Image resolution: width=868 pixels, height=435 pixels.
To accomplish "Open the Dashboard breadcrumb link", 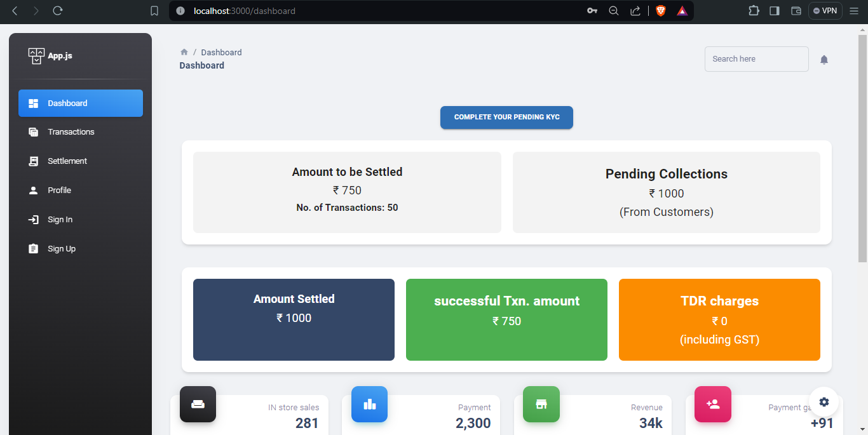I will coord(221,51).
